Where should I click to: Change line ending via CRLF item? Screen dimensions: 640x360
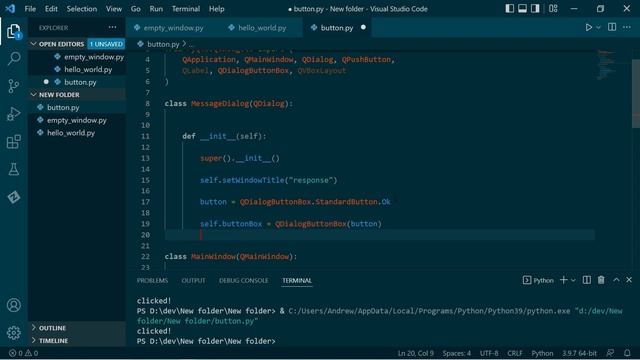click(x=515, y=353)
